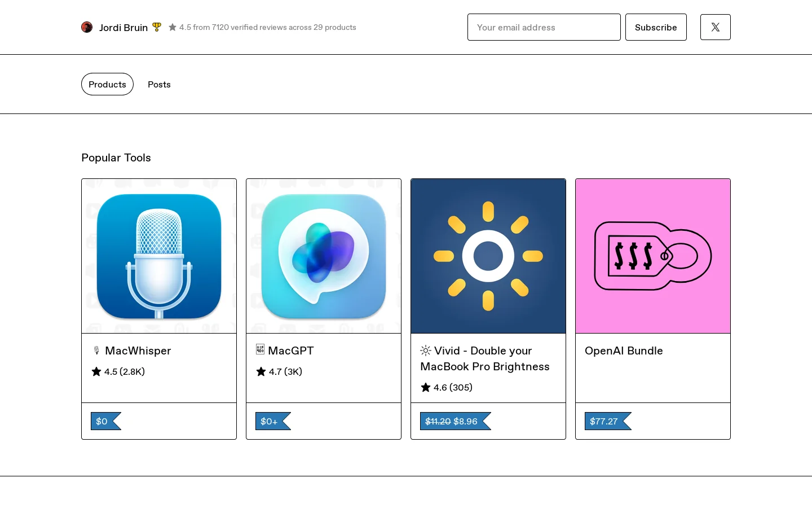Open the OpenAI Bundle product title
Image resolution: width=812 pixels, height=508 pixels.
click(x=624, y=351)
